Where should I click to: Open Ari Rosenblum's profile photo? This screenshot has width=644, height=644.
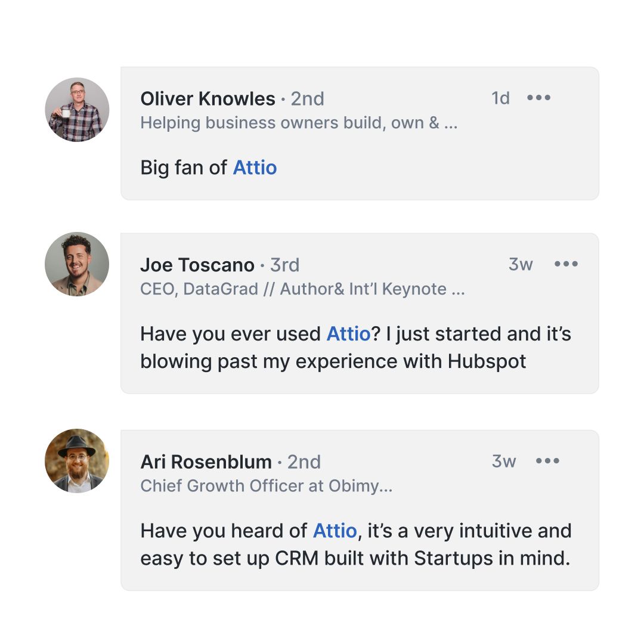tap(77, 461)
